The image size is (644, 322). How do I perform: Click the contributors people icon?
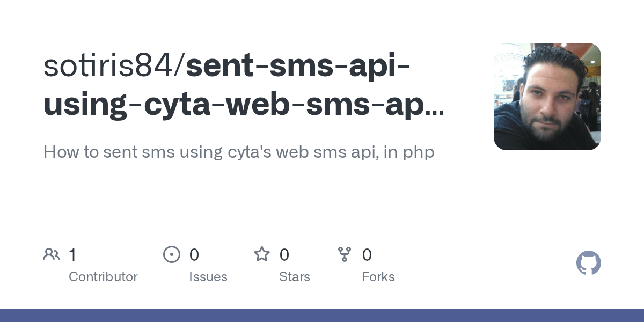click(52, 254)
